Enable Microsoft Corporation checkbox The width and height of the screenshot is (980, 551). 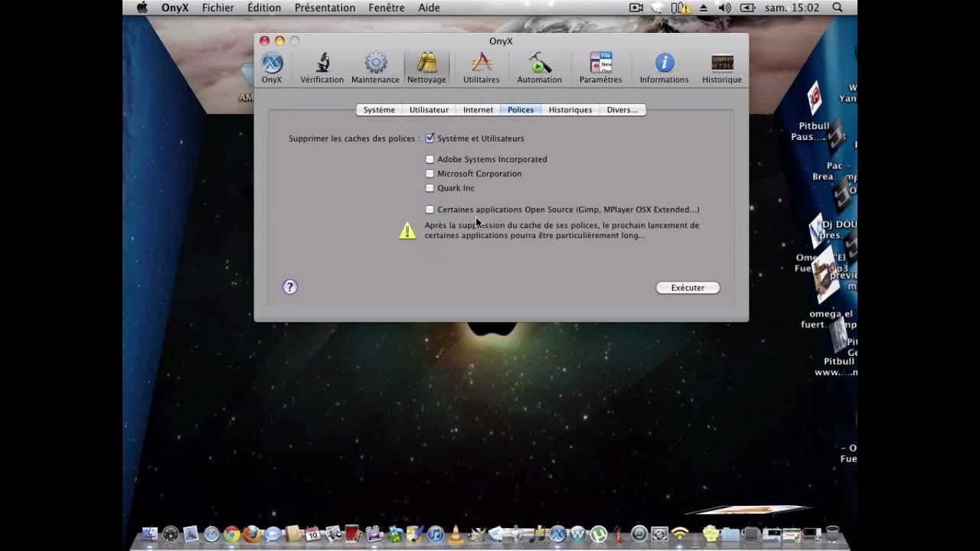coord(430,174)
